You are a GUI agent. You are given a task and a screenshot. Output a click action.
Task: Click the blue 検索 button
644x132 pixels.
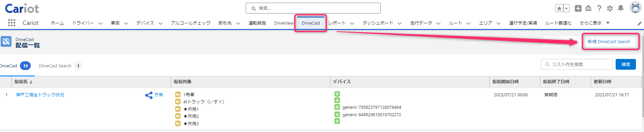(x=626, y=64)
